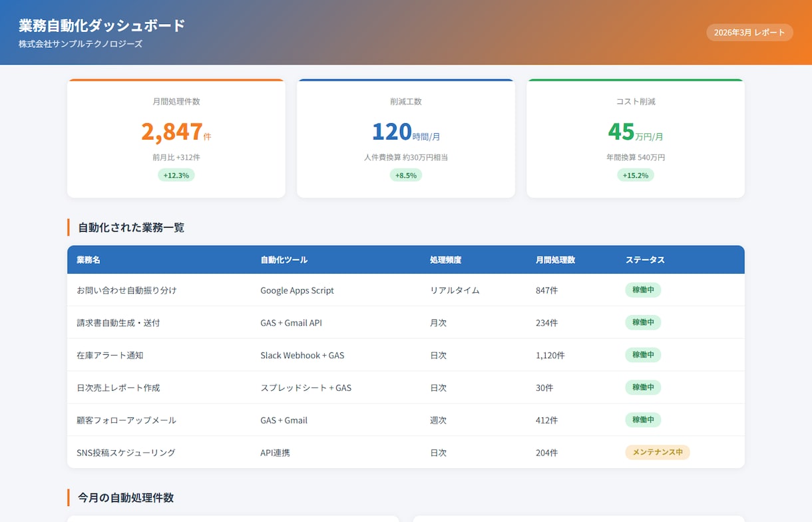The height and width of the screenshot is (522, 812).
Task: Click the +12.3% growth badge
Action: [x=176, y=175]
